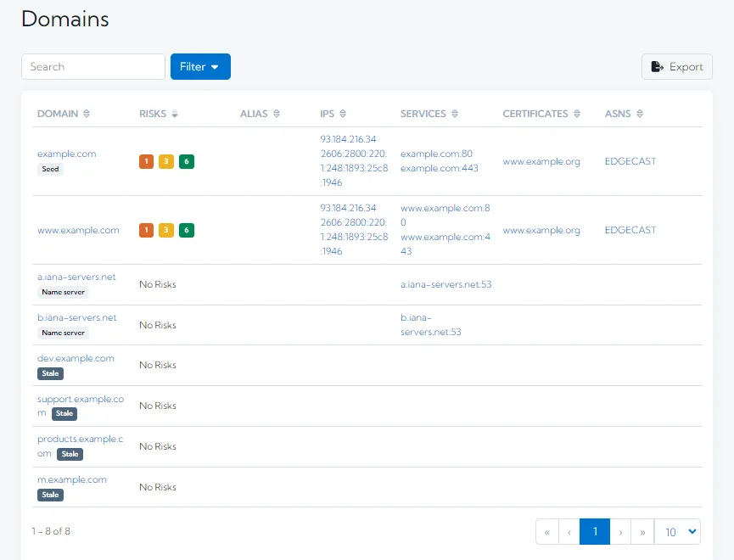Open the m.example.com domain
The height and width of the screenshot is (560, 734).
click(72, 479)
